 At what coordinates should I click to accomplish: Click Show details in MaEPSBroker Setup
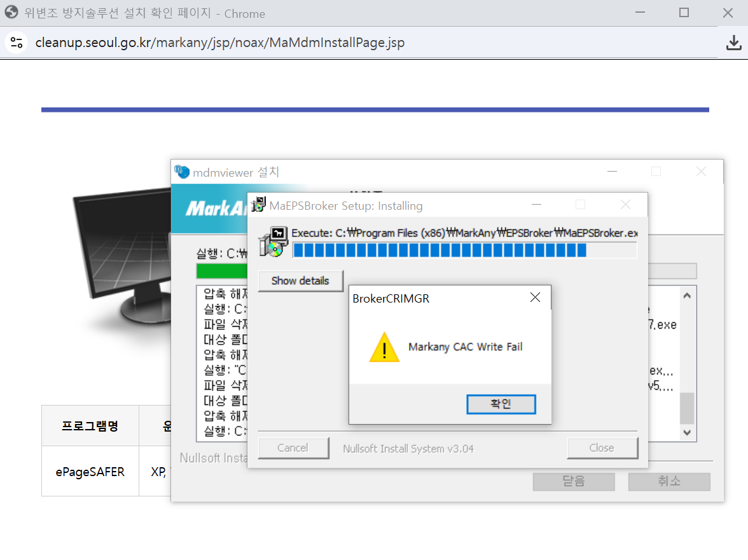point(300,281)
